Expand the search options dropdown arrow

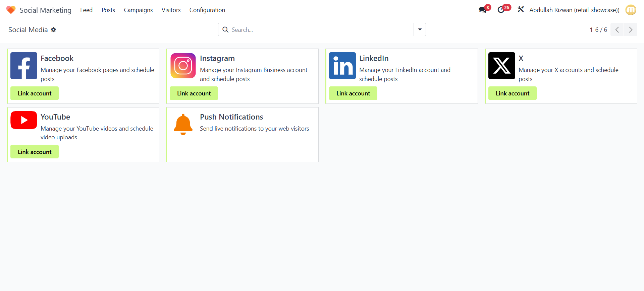(x=420, y=29)
